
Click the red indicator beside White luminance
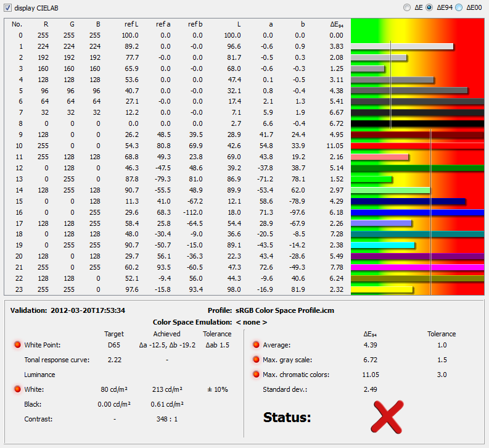click(x=17, y=389)
